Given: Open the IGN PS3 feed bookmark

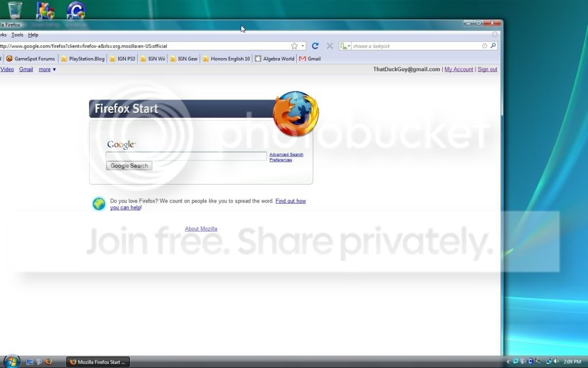Looking at the screenshot, I should click(122, 59).
